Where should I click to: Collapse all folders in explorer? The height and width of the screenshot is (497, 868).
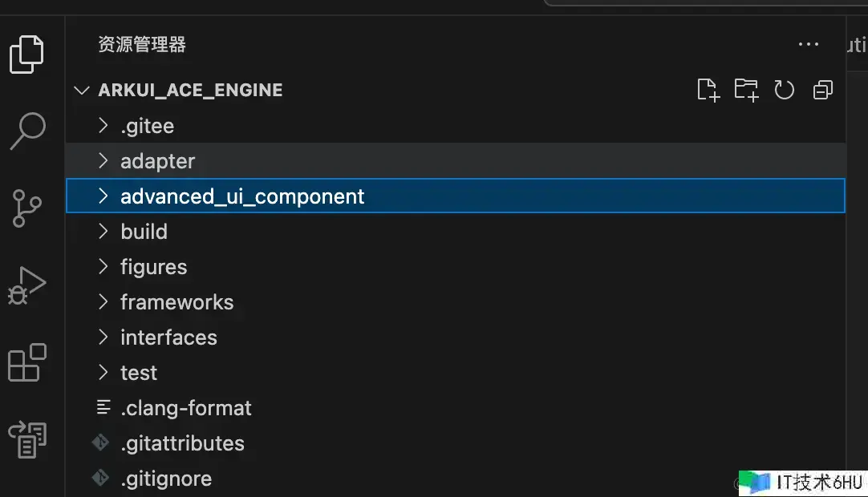tap(823, 90)
